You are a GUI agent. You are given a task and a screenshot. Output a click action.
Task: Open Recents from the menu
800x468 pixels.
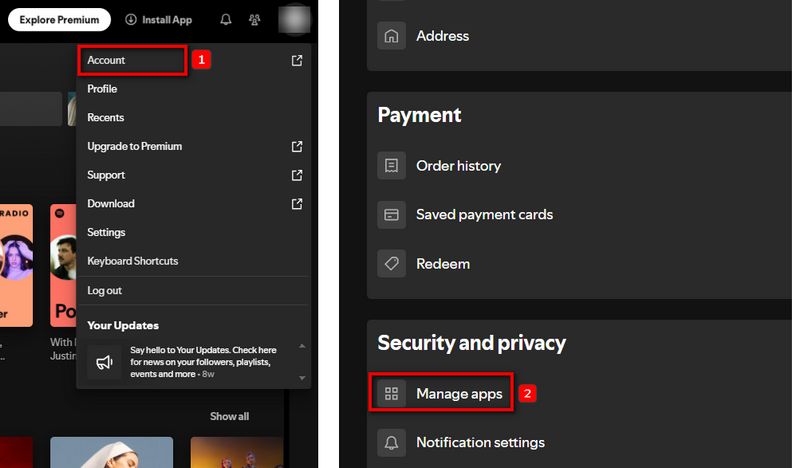[x=193, y=117]
